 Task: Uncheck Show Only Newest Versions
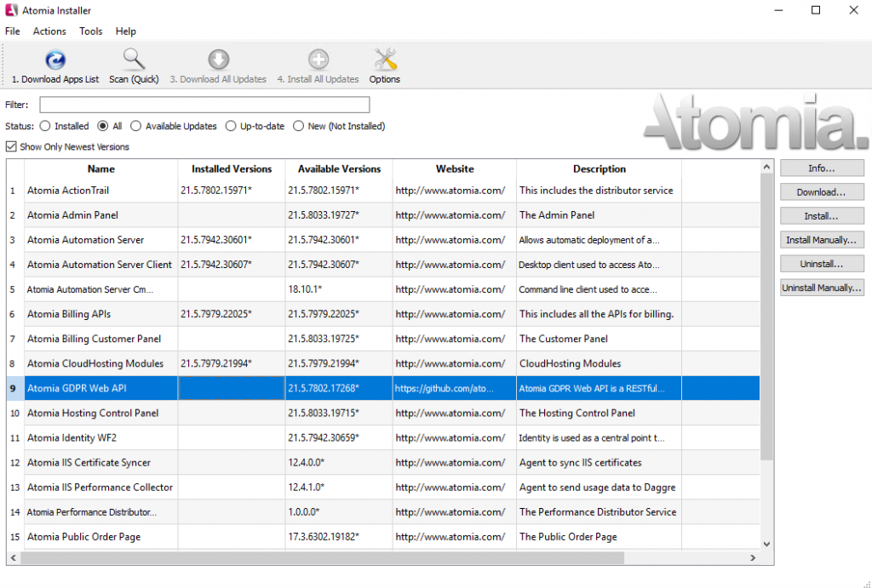pyautogui.click(x=10, y=146)
